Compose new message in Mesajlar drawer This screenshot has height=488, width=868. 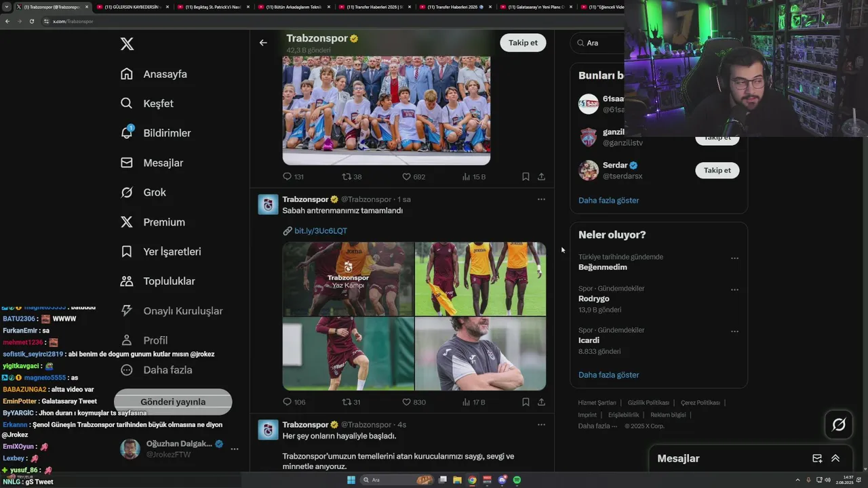click(x=817, y=458)
